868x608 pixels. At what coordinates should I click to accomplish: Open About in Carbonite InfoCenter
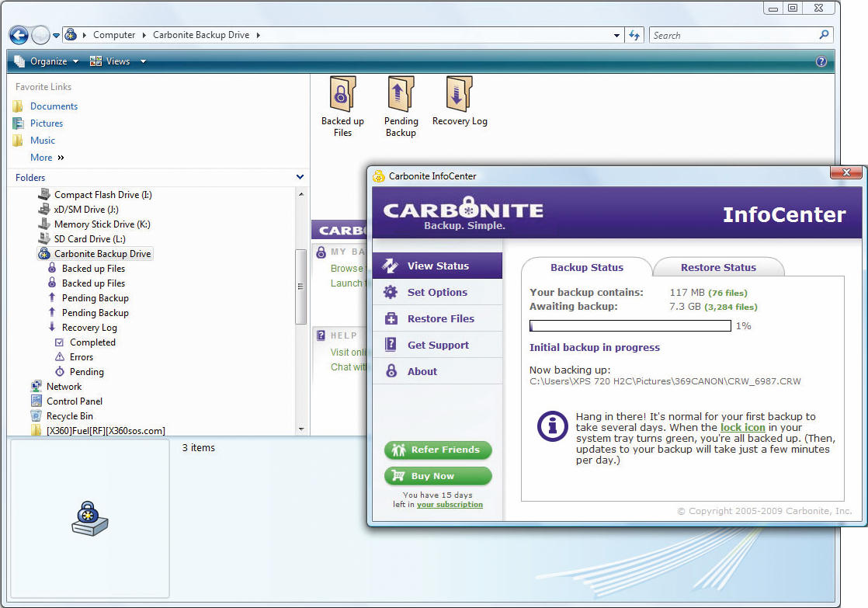437,371
